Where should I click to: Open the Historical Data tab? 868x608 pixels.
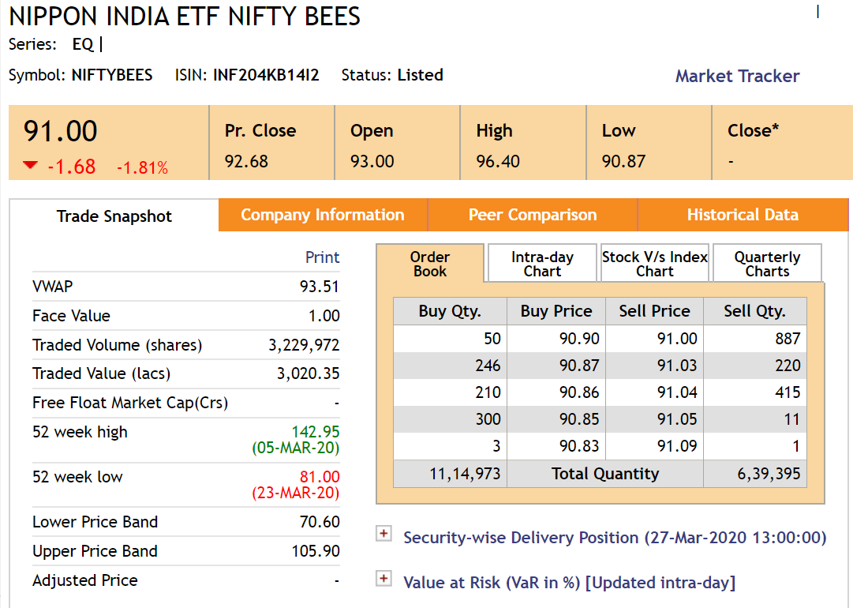pos(743,215)
